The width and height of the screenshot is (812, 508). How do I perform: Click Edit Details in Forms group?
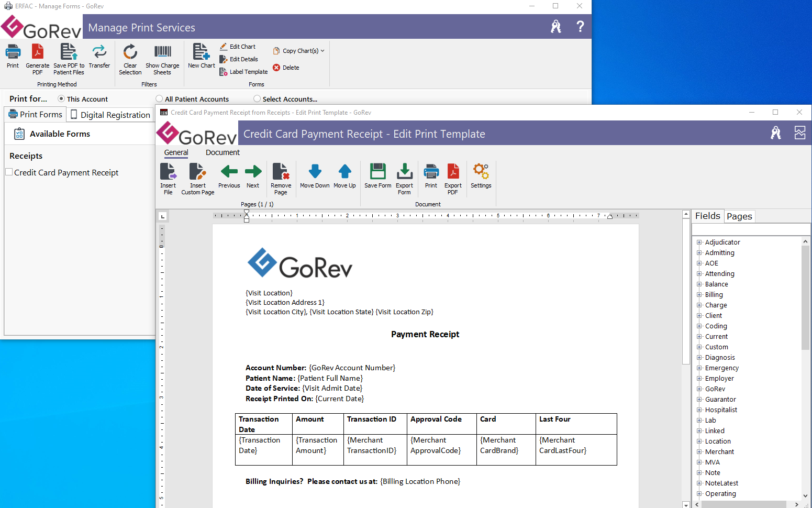click(x=239, y=59)
